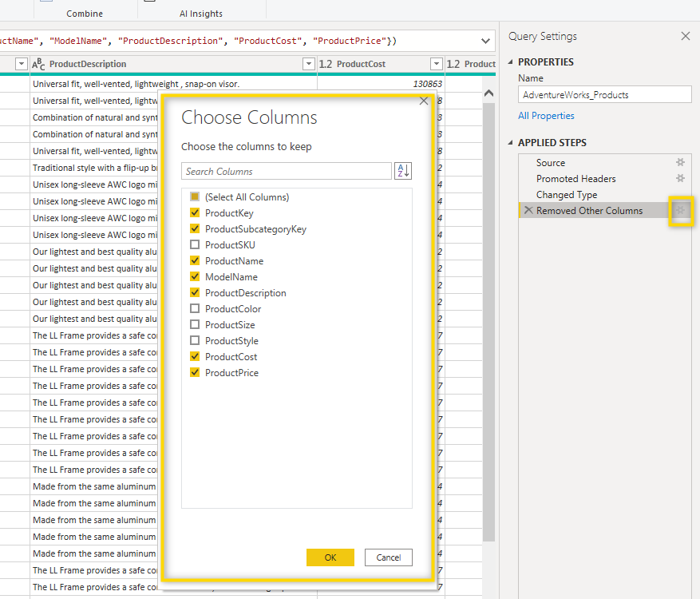
Task: Click the sort A-Z icon in Choose Columns
Action: pos(402,171)
